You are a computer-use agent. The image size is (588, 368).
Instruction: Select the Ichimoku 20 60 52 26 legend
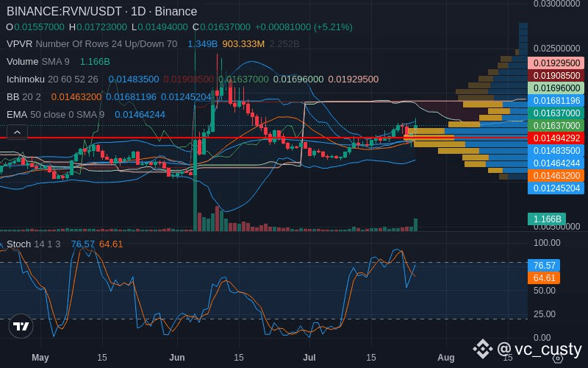[52, 79]
